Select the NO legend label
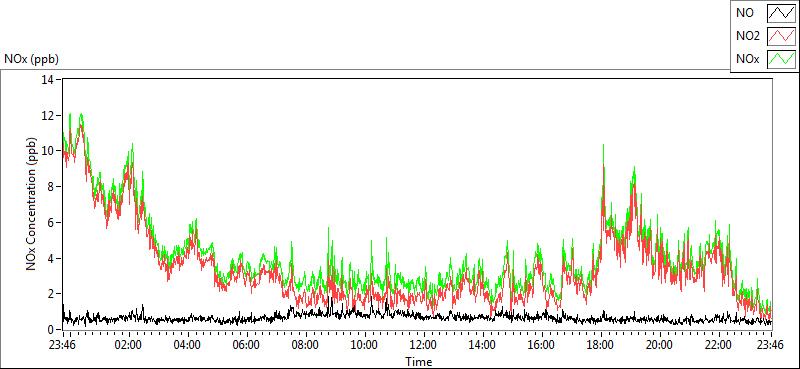Screen dimensions: 800x369 point(744,14)
